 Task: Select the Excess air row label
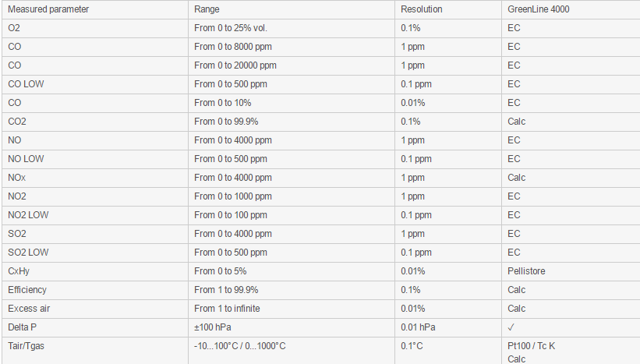click(29, 309)
